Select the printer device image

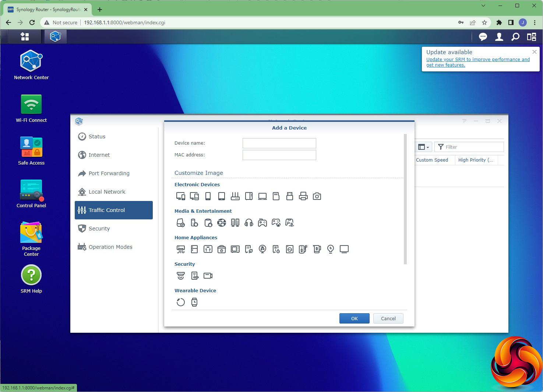[303, 196]
